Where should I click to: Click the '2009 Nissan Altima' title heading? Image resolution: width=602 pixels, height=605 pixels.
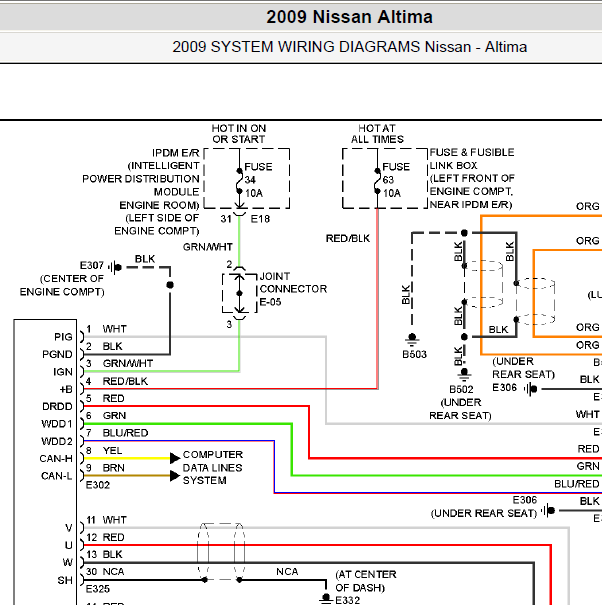pos(349,17)
